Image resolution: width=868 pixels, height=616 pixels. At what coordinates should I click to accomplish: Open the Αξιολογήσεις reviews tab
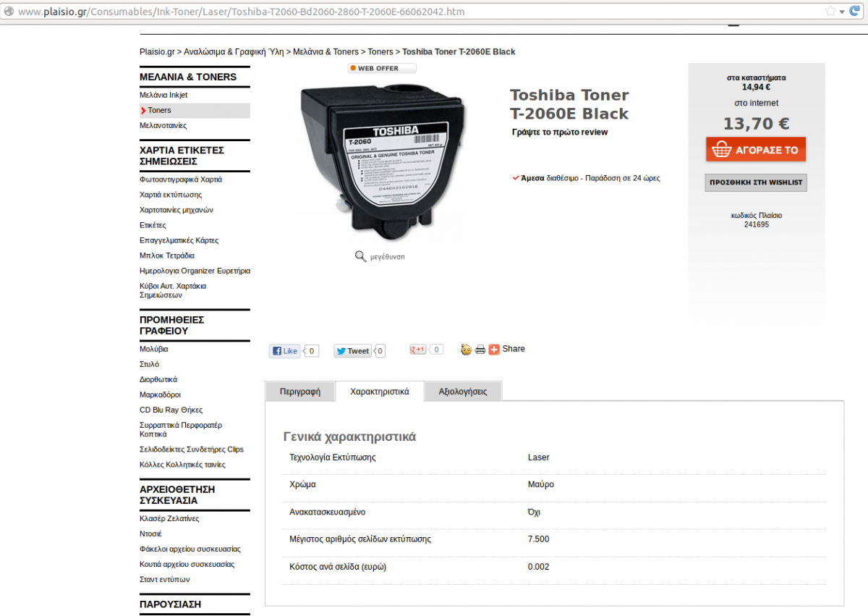(x=463, y=392)
